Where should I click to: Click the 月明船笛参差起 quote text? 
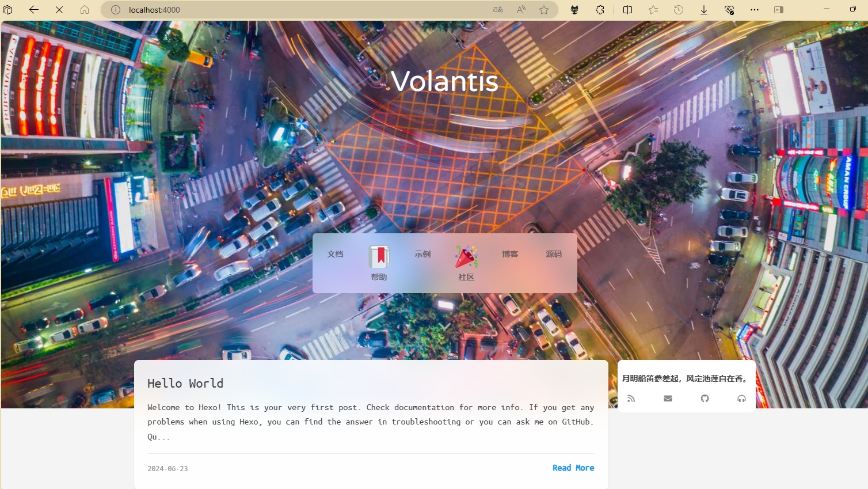686,378
